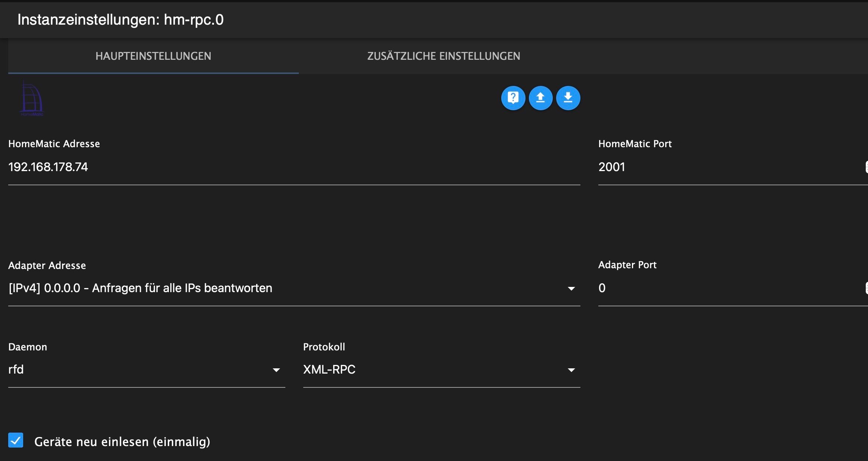Image resolution: width=868 pixels, height=461 pixels.
Task: Click the download configuration arrow icon
Action: tap(568, 98)
